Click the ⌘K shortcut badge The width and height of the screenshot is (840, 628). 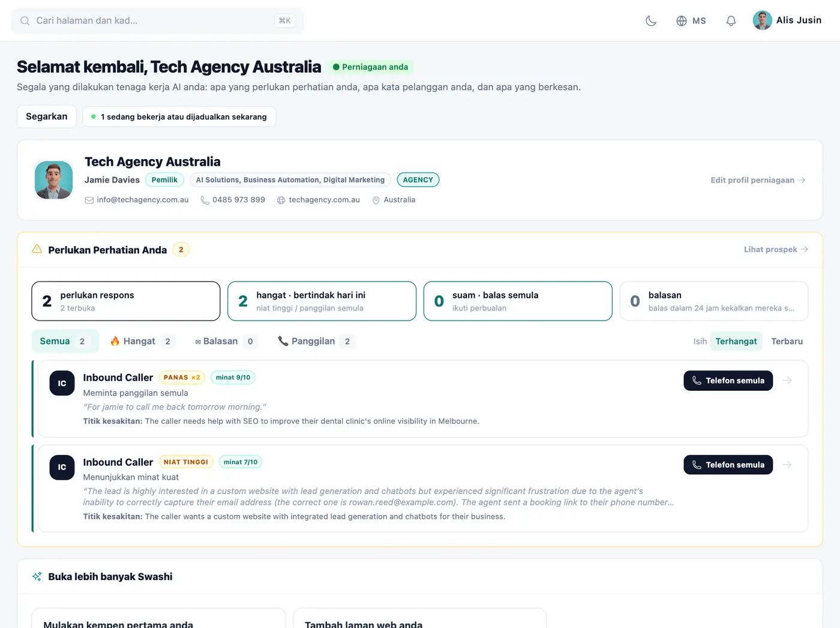pyautogui.click(x=285, y=21)
